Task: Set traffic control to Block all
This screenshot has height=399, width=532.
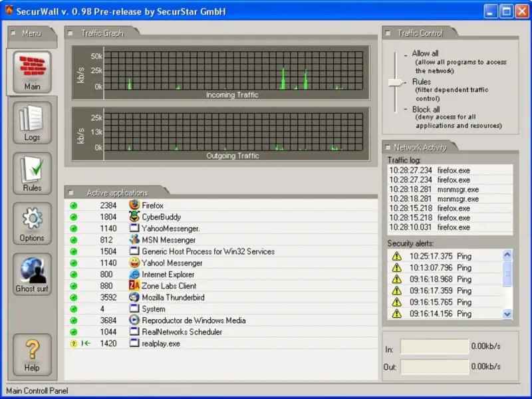Action: click(426, 110)
